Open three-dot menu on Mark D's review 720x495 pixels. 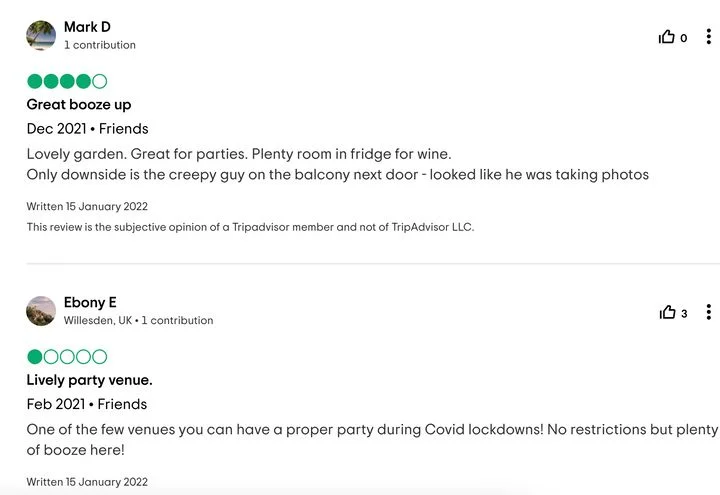point(709,37)
